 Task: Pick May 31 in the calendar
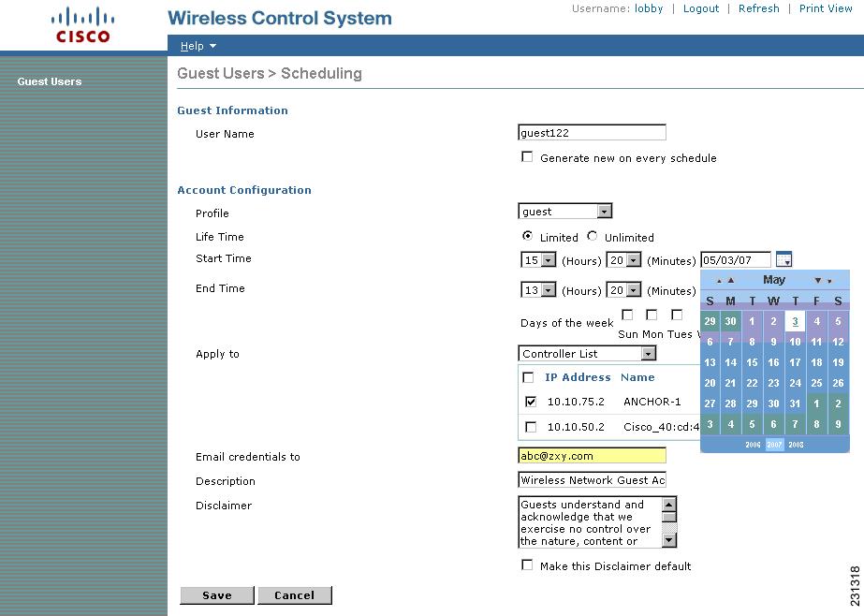pyautogui.click(x=795, y=403)
